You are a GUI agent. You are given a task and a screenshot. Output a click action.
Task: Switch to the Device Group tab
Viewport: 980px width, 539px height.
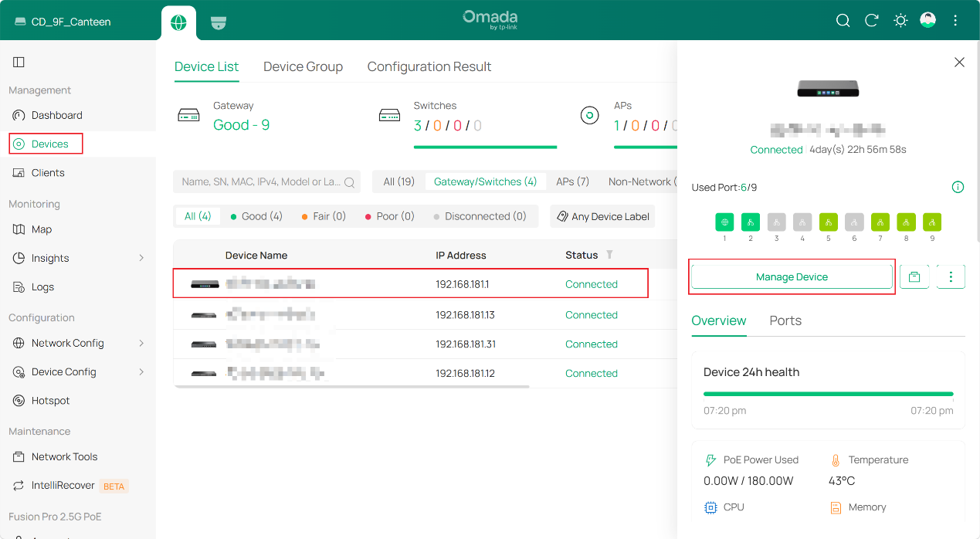coord(303,66)
